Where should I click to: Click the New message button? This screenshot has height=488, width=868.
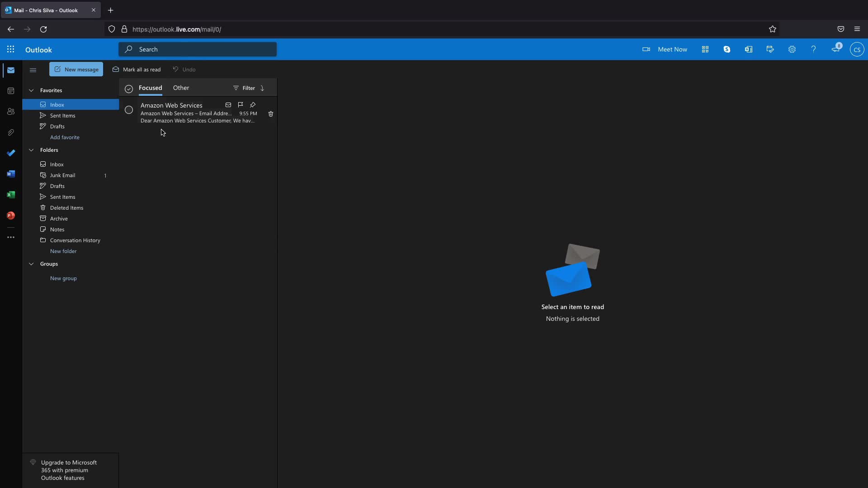(x=76, y=70)
